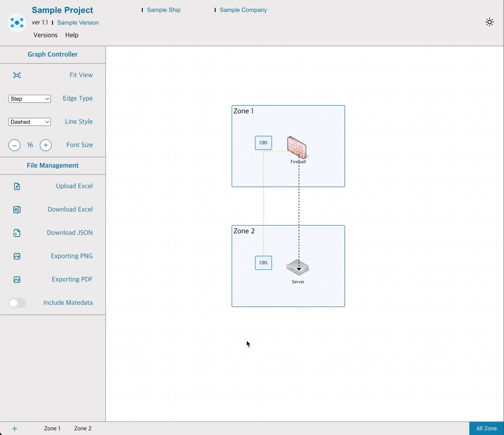Select the CBS node in Zone 2

coord(263,263)
